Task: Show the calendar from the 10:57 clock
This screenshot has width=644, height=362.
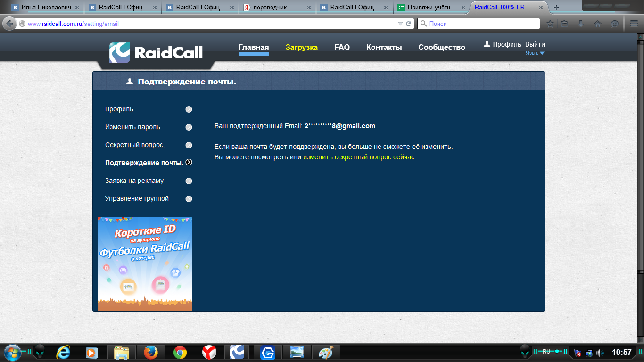Action: click(x=621, y=352)
